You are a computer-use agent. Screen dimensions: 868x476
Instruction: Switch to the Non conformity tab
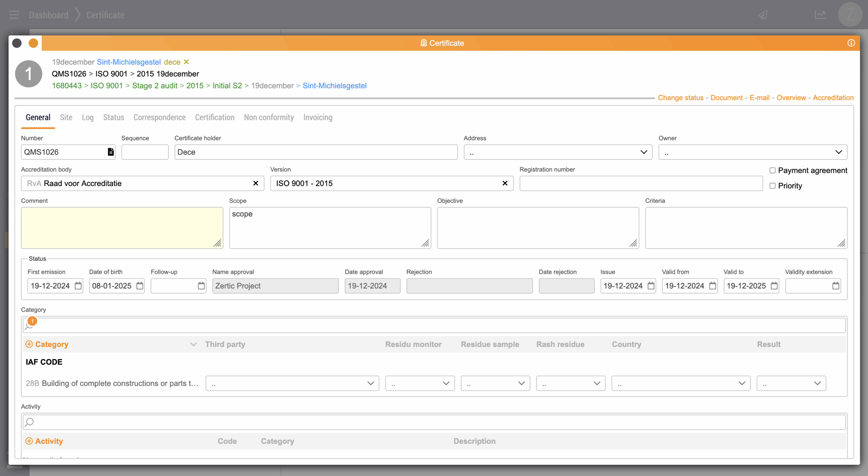[269, 117]
